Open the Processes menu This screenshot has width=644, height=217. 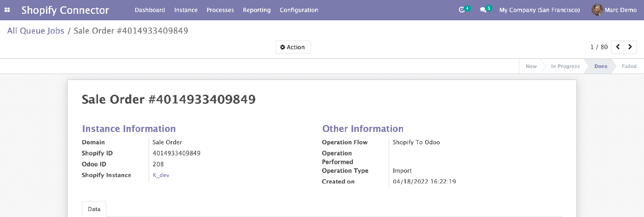click(x=220, y=10)
